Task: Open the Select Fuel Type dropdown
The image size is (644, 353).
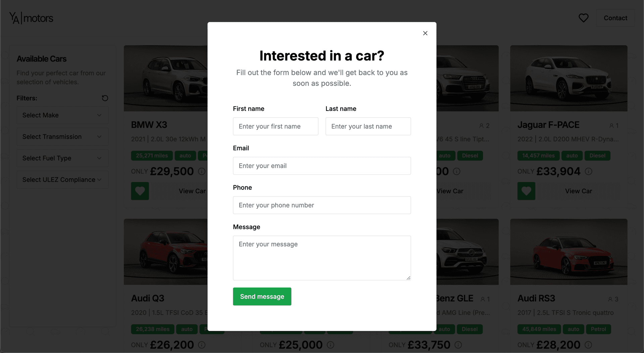Action: click(62, 158)
